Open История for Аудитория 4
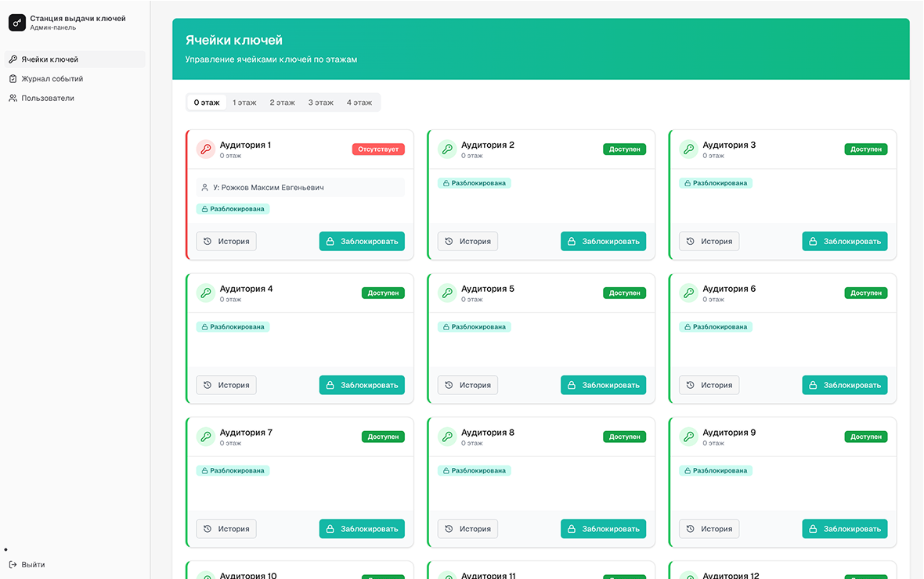This screenshot has height=579, width=924. tap(226, 385)
